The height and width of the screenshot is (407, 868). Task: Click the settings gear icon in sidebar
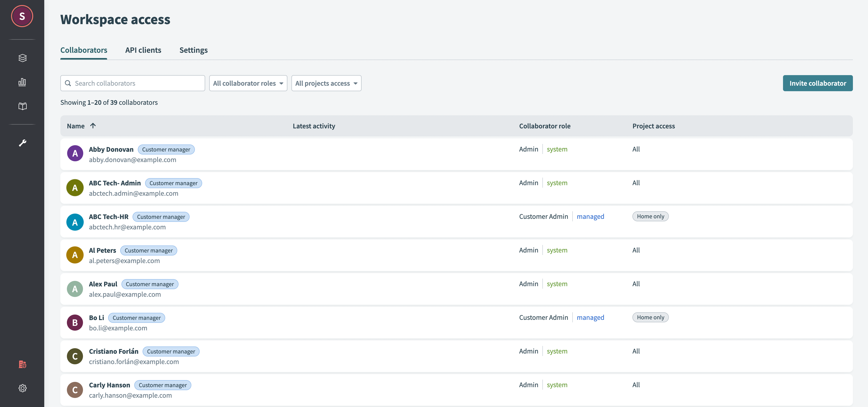(x=22, y=388)
